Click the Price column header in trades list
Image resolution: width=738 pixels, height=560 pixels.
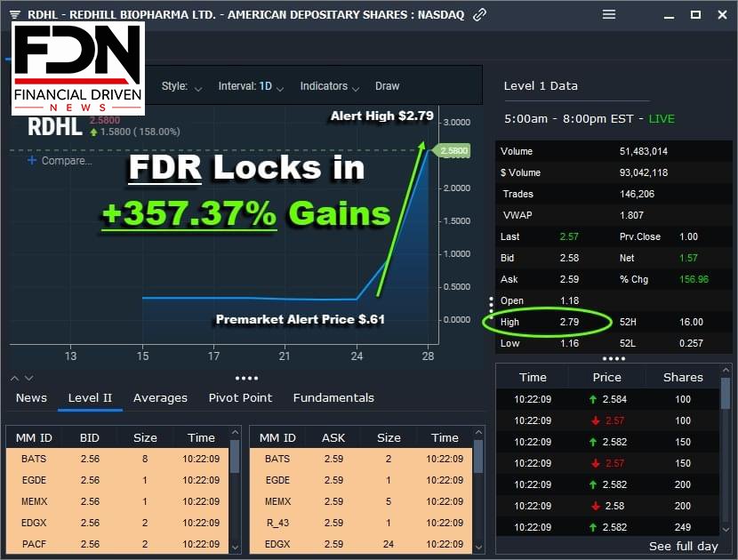coord(606,378)
